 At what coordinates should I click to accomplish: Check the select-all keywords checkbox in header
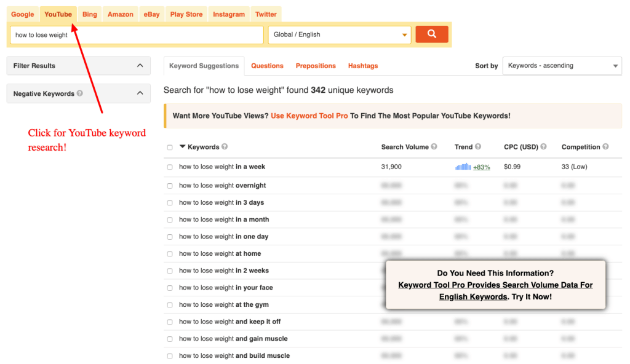pos(170,148)
